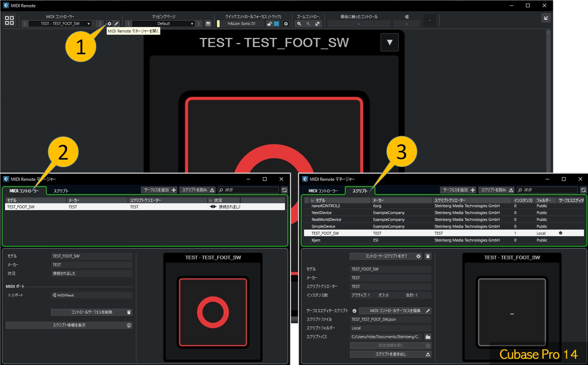The image size is (588, 365).
Task: Select next MIDI controller with right arrow
Action: pyautogui.click(x=100, y=24)
